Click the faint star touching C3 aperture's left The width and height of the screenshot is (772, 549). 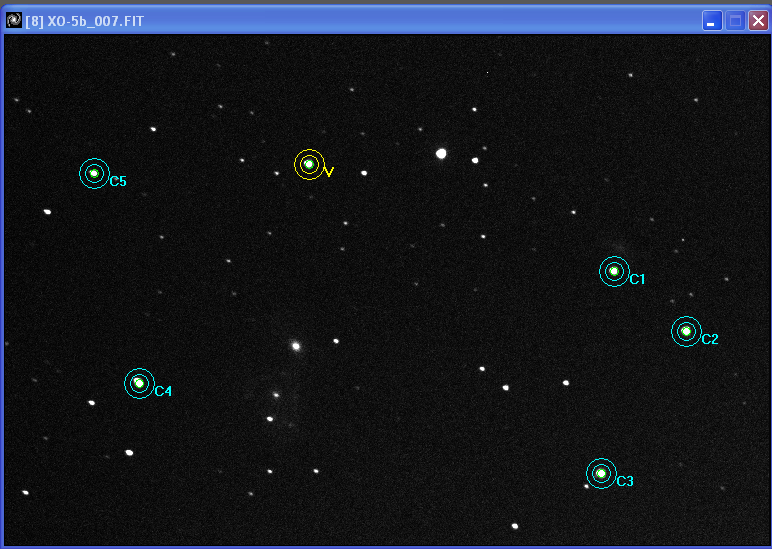pos(586,486)
